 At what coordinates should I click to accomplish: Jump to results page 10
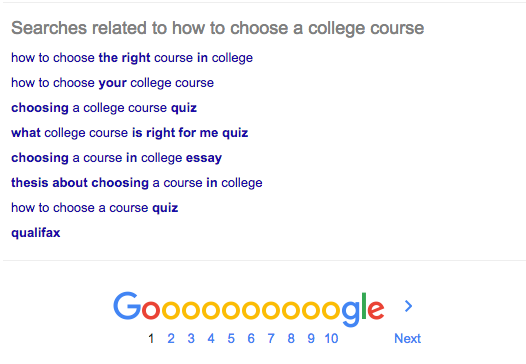pos(331,339)
